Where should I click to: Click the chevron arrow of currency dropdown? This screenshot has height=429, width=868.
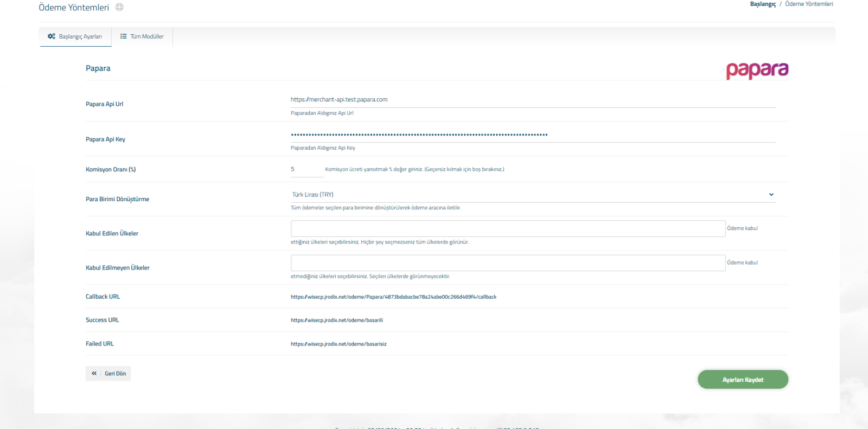771,194
